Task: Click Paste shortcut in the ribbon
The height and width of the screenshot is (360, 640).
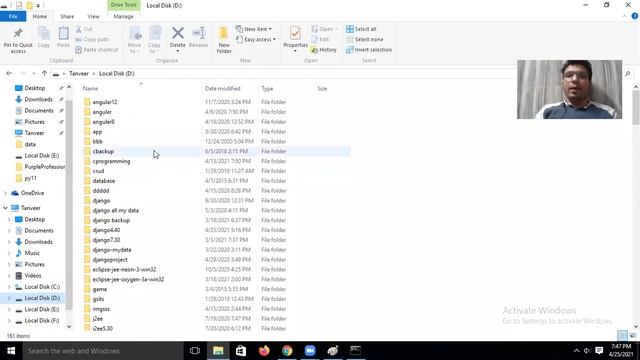Action: coord(97,49)
